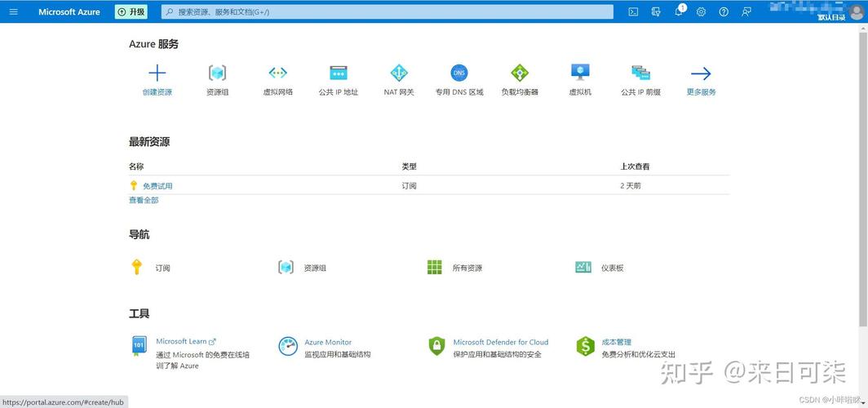Viewport: 868px width, 408px height.
Task: Open the 资源组 service icon in Azure 服务
Action: coord(218,73)
